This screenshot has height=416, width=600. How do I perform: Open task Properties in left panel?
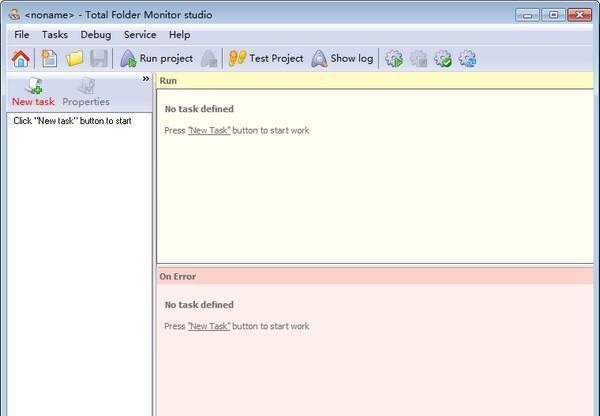click(x=86, y=92)
